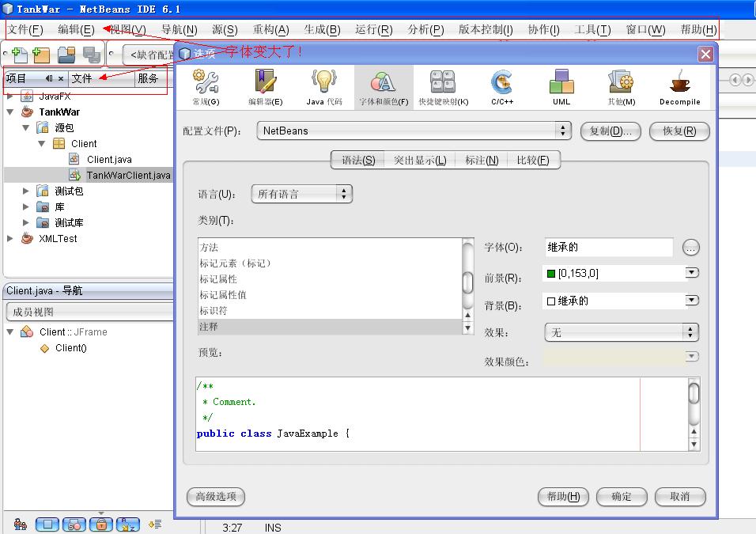Click the 高级选项 Advanced Options button
Screen dimensions: 756x534
pyautogui.click(x=216, y=496)
